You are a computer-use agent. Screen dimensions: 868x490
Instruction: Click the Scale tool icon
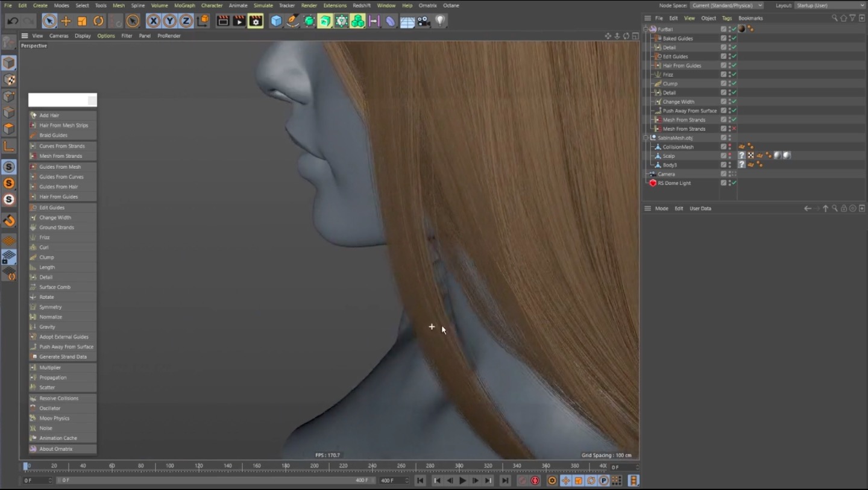click(82, 21)
